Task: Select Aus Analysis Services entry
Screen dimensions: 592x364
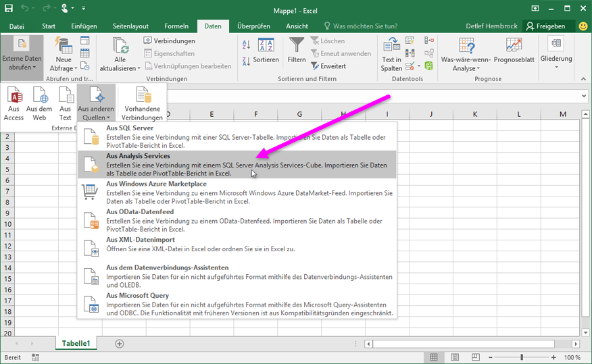Action: tap(237, 165)
